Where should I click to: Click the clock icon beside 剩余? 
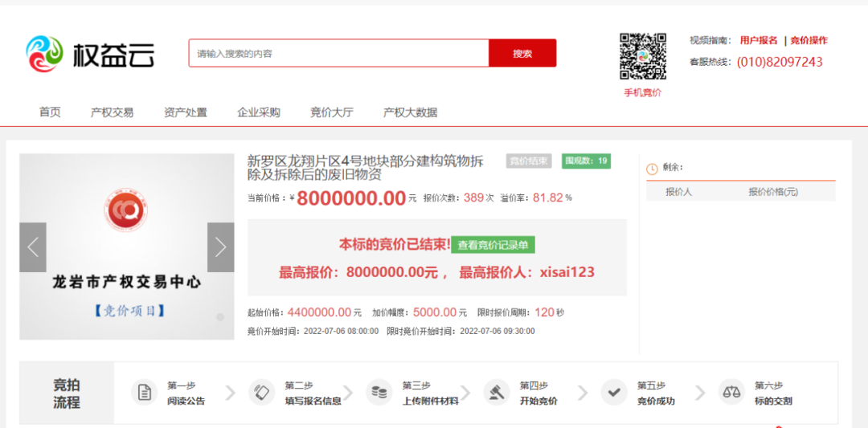click(x=652, y=168)
